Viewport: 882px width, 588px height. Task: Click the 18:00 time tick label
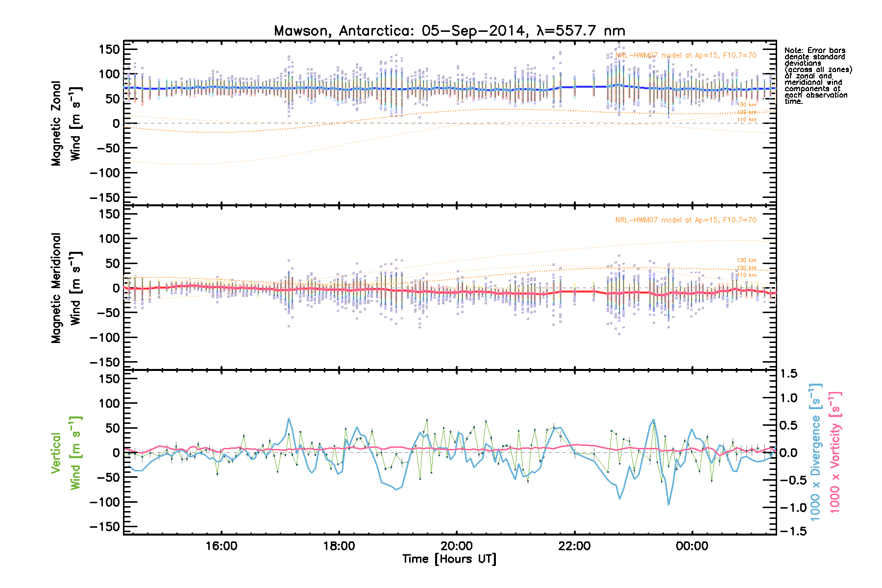click(x=339, y=546)
